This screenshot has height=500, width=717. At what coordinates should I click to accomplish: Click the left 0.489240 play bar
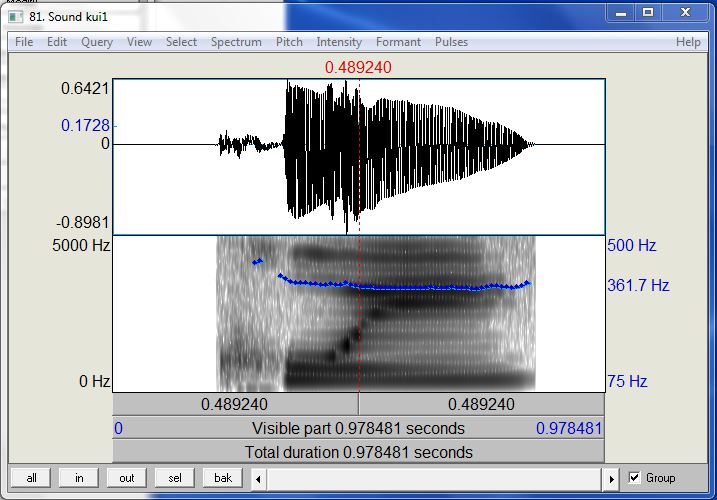point(235,404)
